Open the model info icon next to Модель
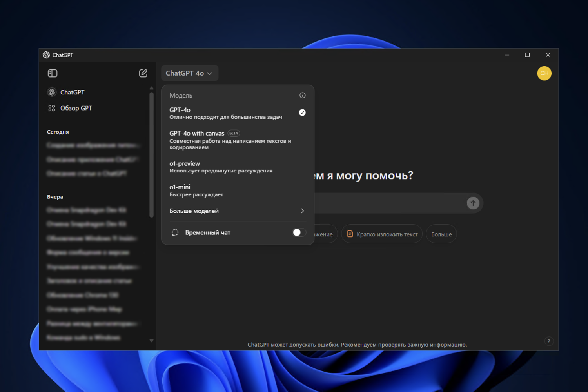Viewport: 588px width, 392px height. (x=302, y=95)
